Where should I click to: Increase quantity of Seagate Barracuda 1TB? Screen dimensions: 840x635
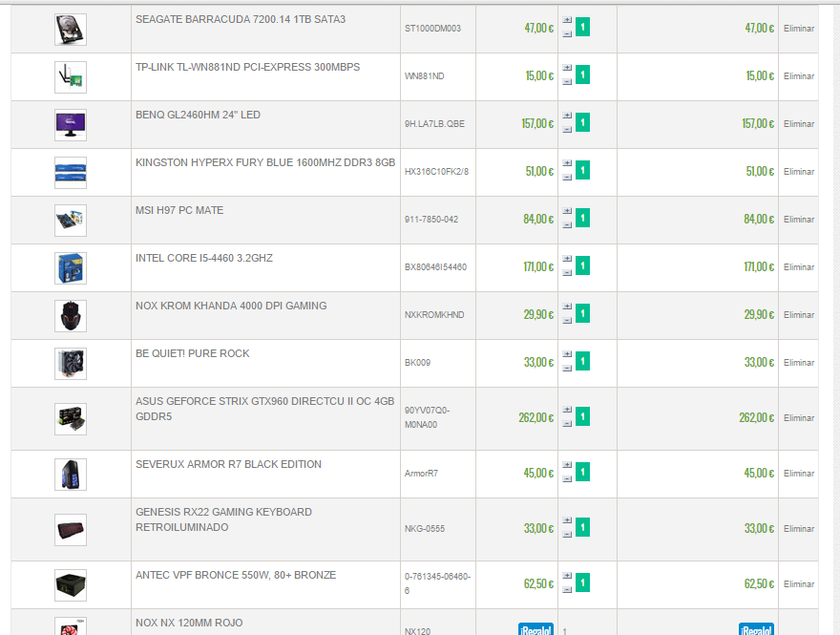[x=567, y=20]
